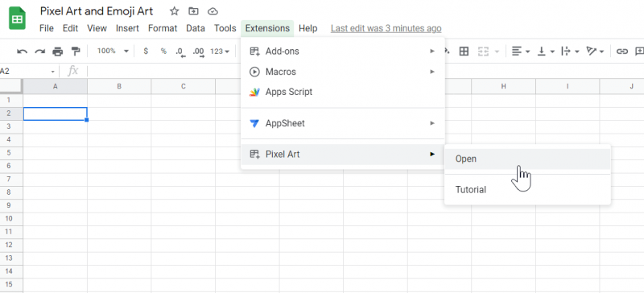Choose Tutorial in Pixel Art submenu

coord(528,190)
